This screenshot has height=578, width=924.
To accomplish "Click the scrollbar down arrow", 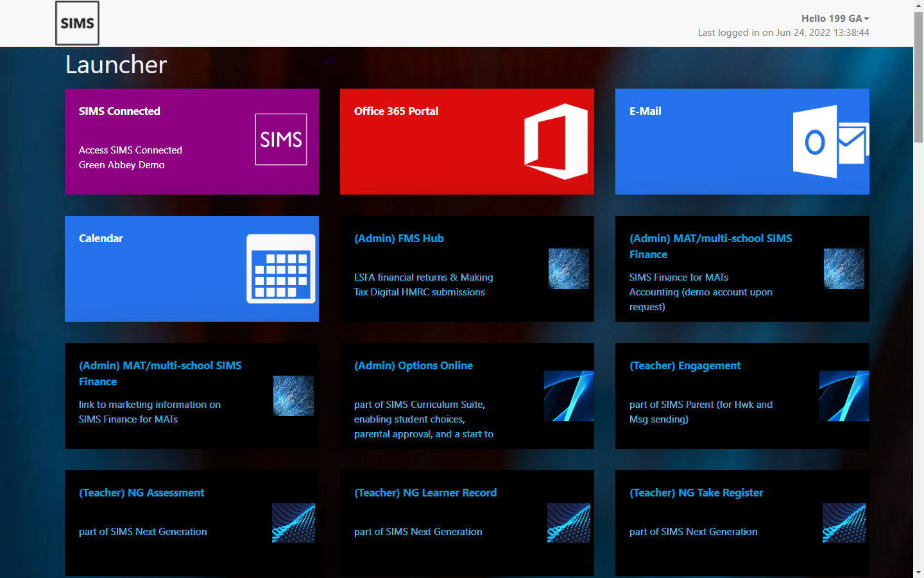I will pyautogui.click(x=918, y=572).
